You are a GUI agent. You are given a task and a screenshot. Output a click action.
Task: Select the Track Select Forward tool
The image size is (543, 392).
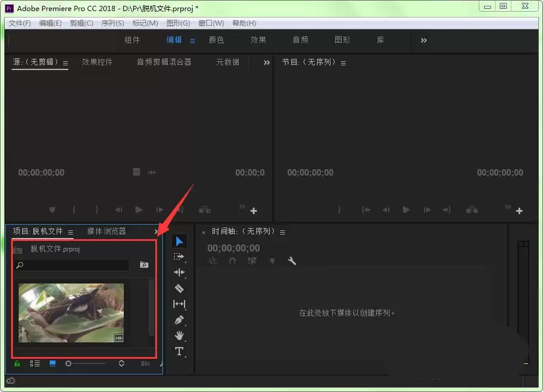point(179,257)
